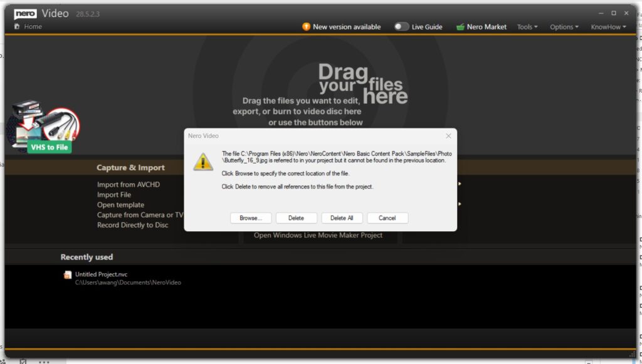
Task: Click the Delete button in the dialog
Action: [x=296, y=218]
